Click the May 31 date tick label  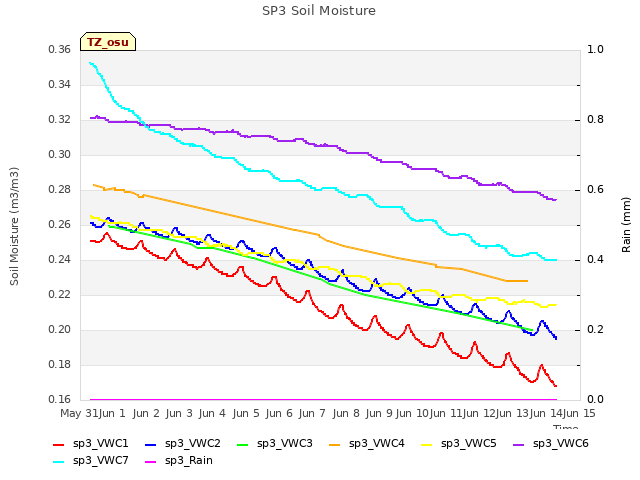79,413
